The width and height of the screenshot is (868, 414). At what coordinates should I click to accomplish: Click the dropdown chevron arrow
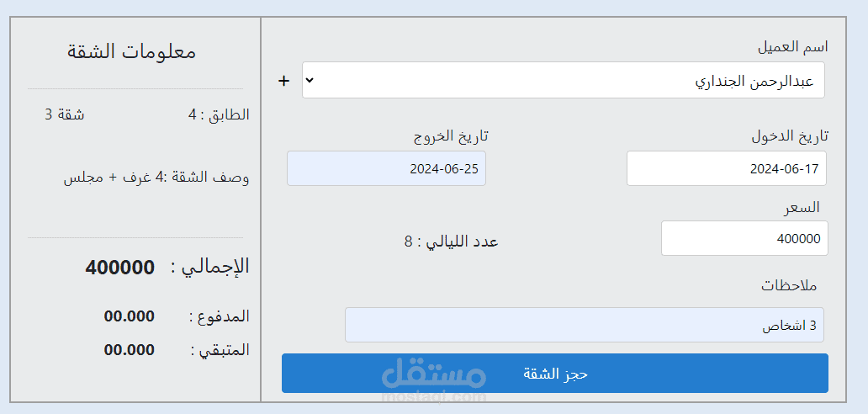pos(310,80)
